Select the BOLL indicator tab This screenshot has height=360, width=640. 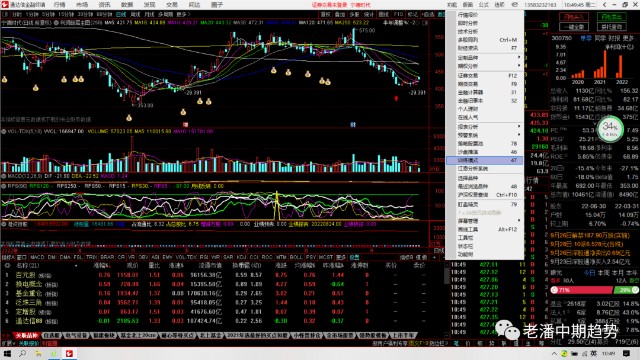pos(296,257)
